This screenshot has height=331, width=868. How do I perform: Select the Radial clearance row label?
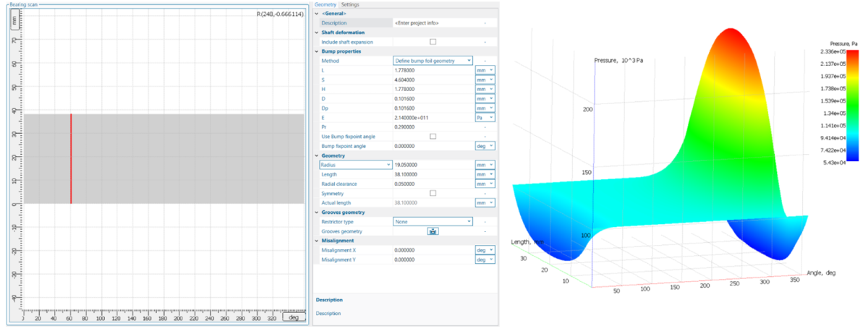(x=341, y=184)
